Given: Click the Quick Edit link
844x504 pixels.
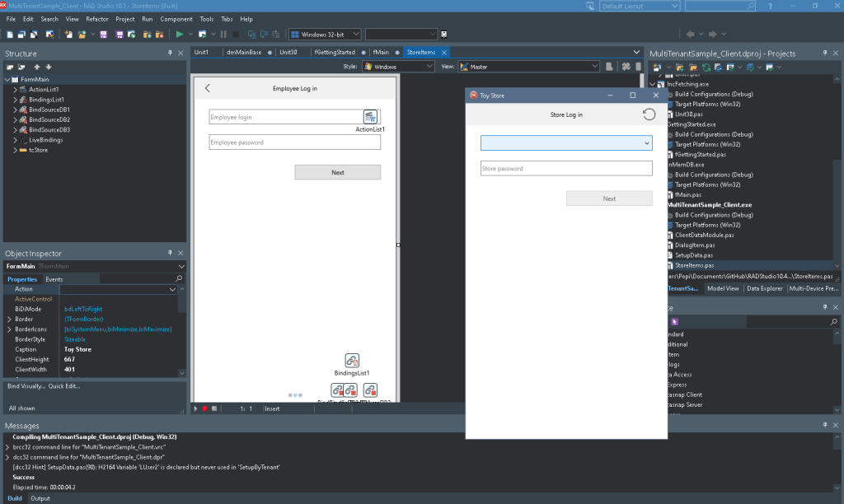Looking at the screenshot, I should (x=64, y=386).
